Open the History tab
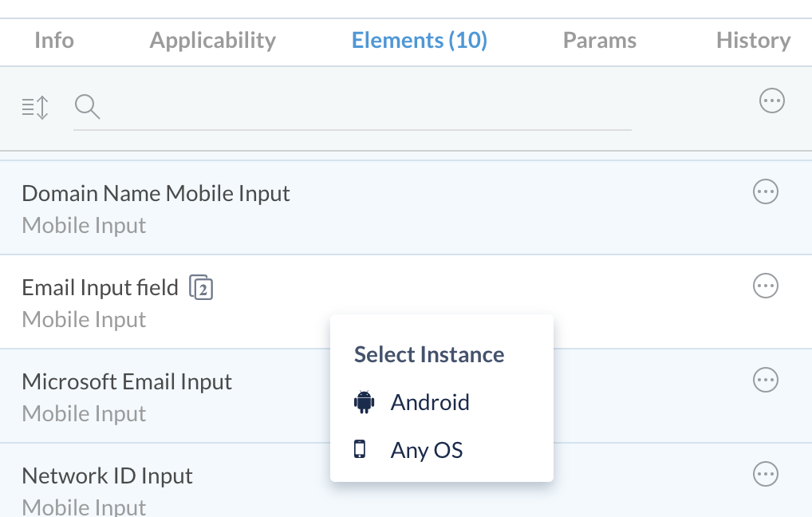The height and width of the screenshot is (517, 812). click(754, 41)
